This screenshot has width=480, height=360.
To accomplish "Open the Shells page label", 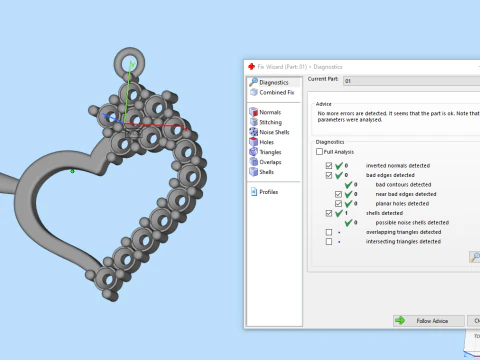I will click(267, 172).
